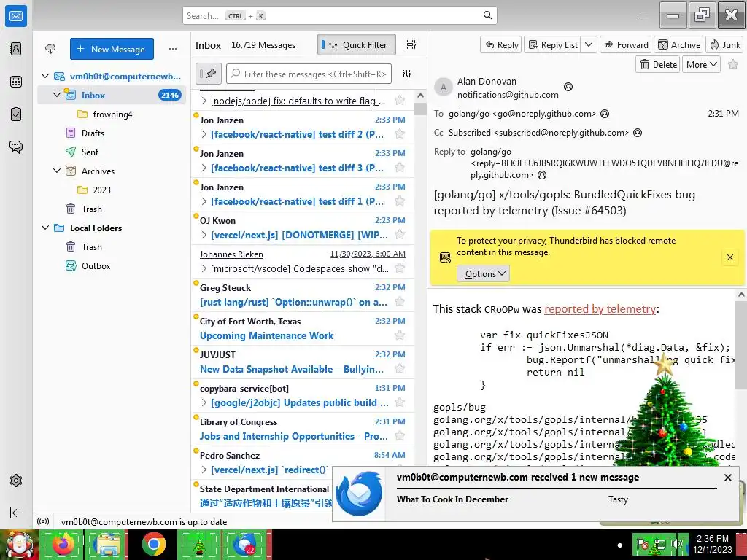Click Reply to the message
The height and width of the screenshot is (560, 747).
coord(501,44)
